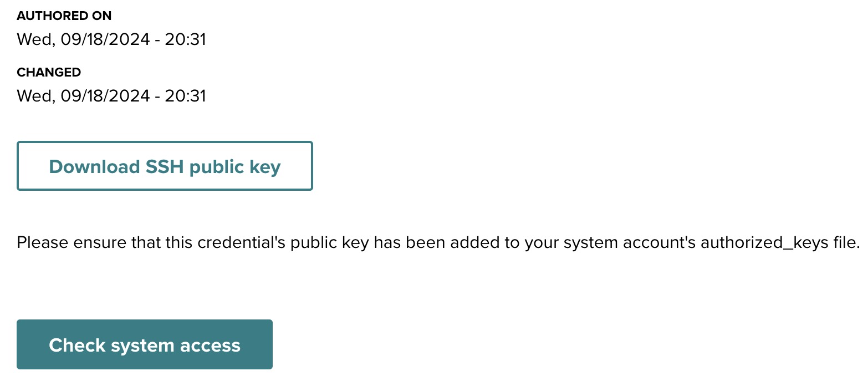Image resolution: width=868 pixels, height=386 pixels.
Task: Click the 20:31 time under Changed
Action: (x=187, y=96)
